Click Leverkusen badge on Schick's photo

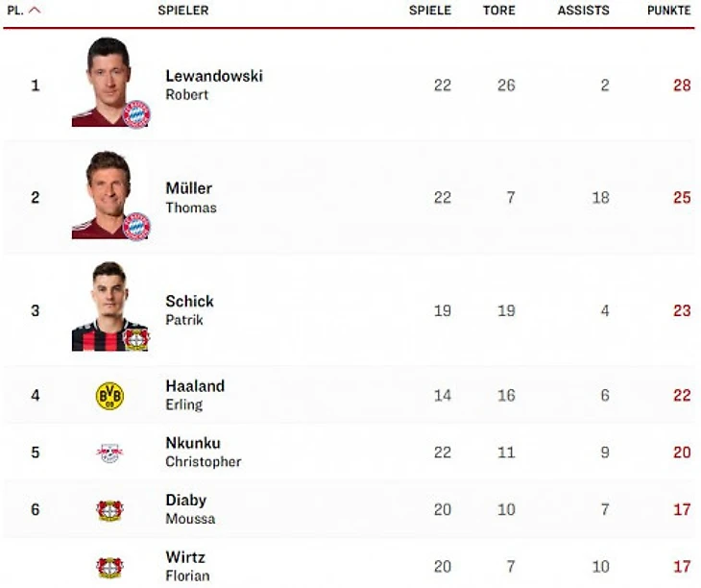click(136, 337)
